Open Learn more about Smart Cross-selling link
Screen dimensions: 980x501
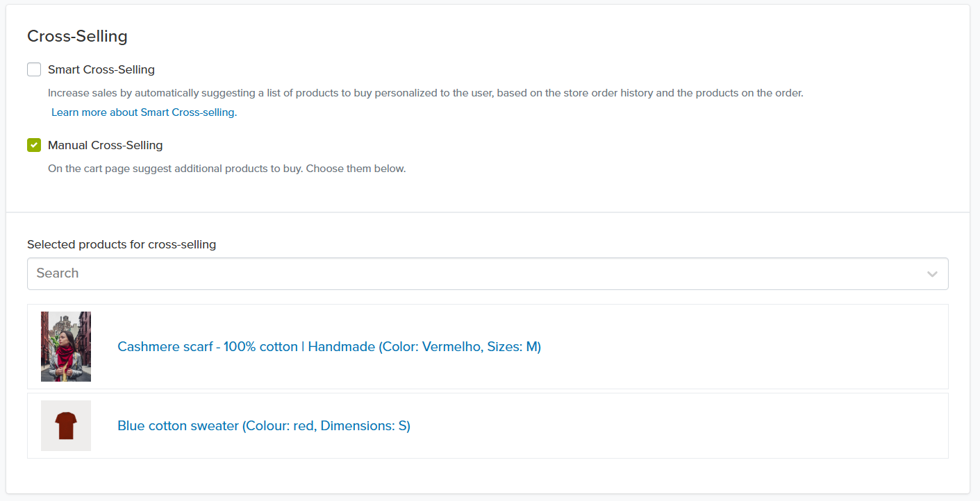(144, 112)
